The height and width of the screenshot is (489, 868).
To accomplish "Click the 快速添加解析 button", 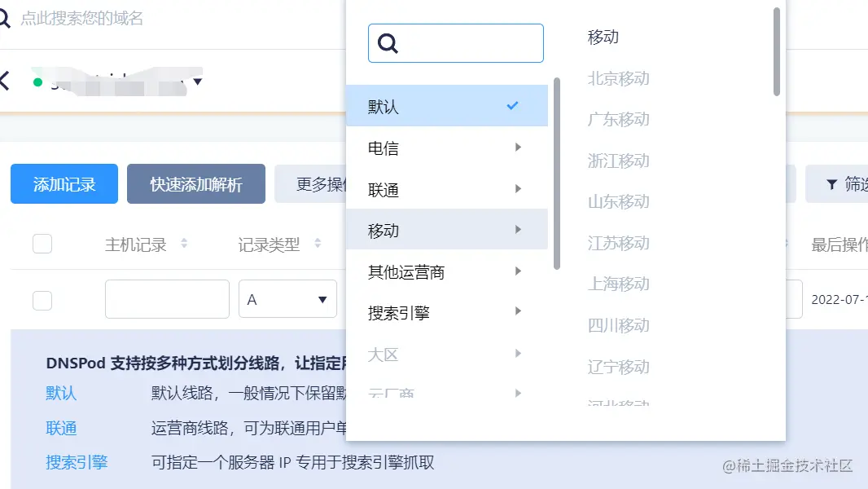I will tap(196, 184).
